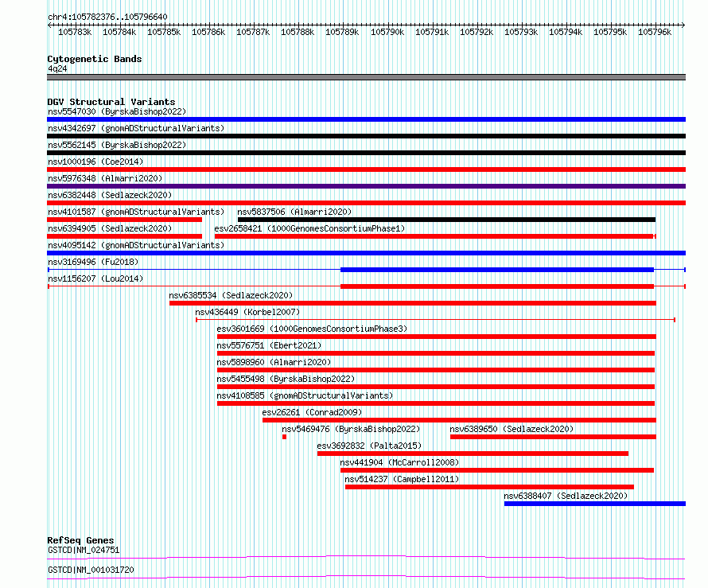Click the magenta GSTCD|NM_001031720 transcript line
This screenshot has height=588, width=708.
[366, 577]
